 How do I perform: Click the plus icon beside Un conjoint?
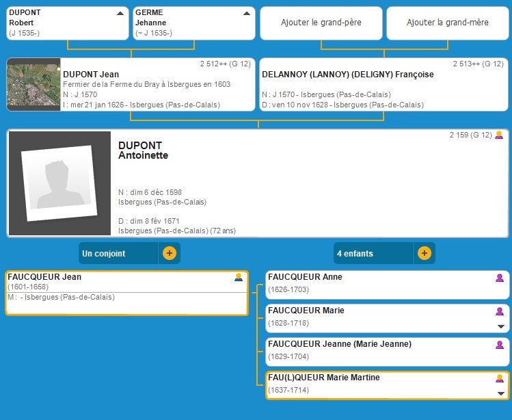(170, 253)
